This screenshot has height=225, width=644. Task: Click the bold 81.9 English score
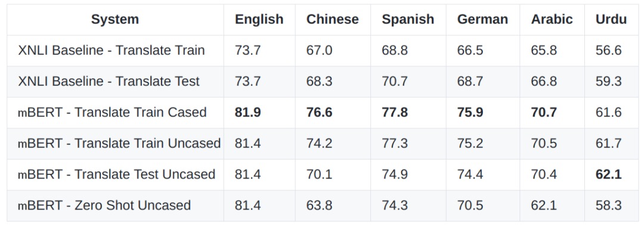tap(247, 112)
